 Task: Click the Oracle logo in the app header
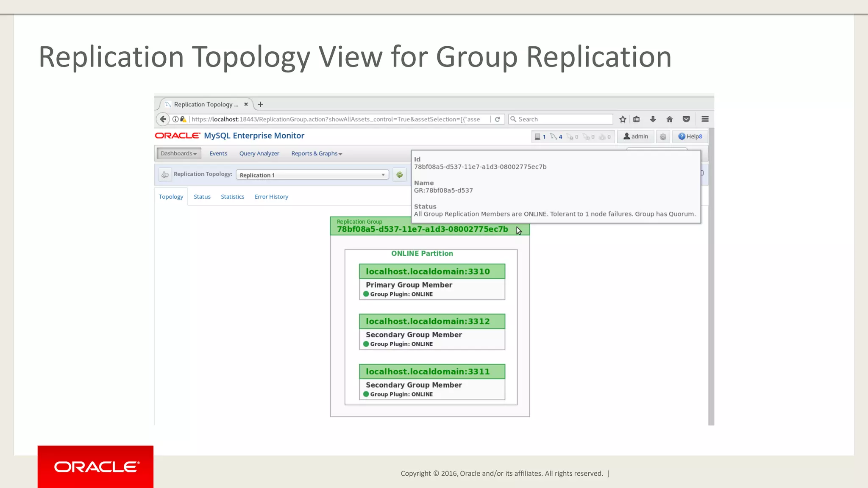177,136
